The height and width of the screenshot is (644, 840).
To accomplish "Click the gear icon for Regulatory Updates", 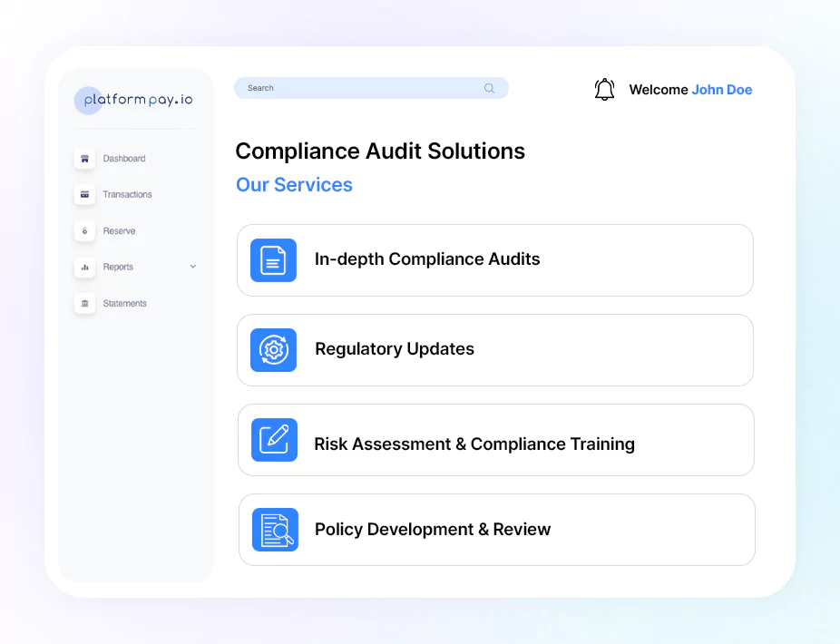I will point(273,350).
